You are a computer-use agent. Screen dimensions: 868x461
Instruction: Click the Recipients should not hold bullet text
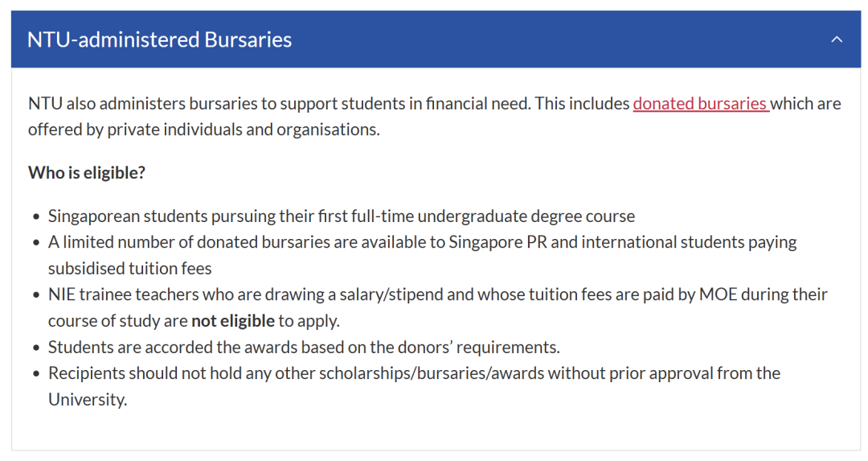pos(414,386)
